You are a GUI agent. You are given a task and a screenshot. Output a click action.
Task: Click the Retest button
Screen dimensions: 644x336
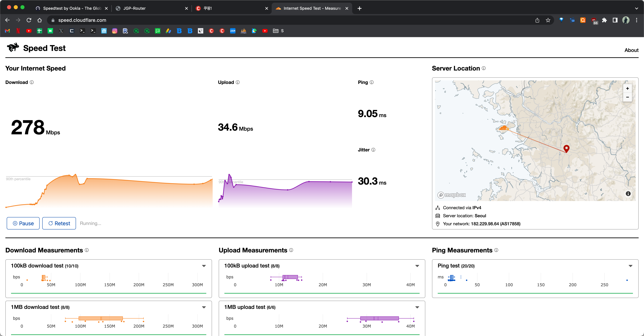59,223
